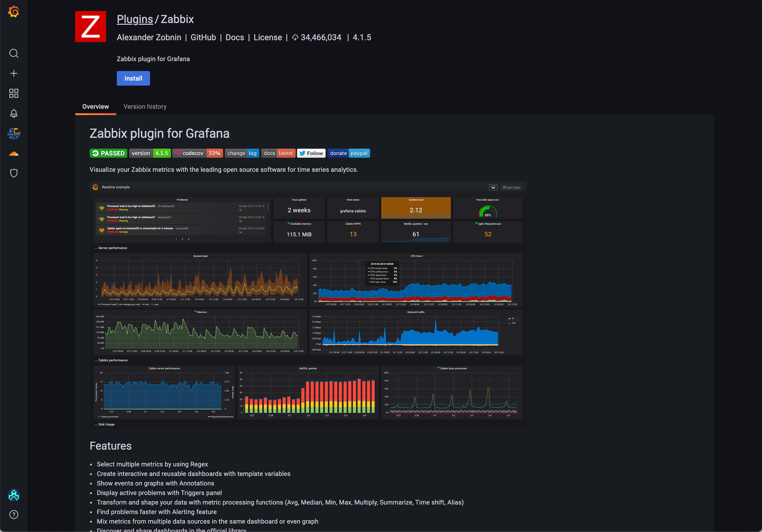Select the Plugins sidebar icon

[14, 133]
